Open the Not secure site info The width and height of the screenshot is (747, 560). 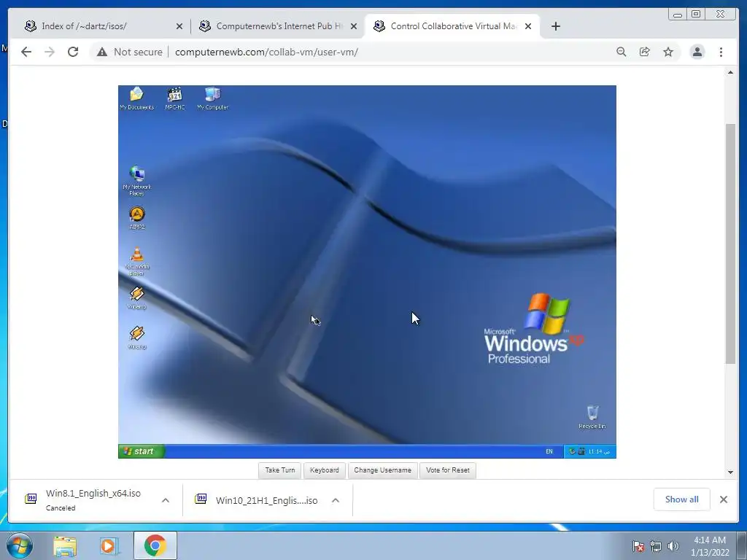[x=129, y=52]
